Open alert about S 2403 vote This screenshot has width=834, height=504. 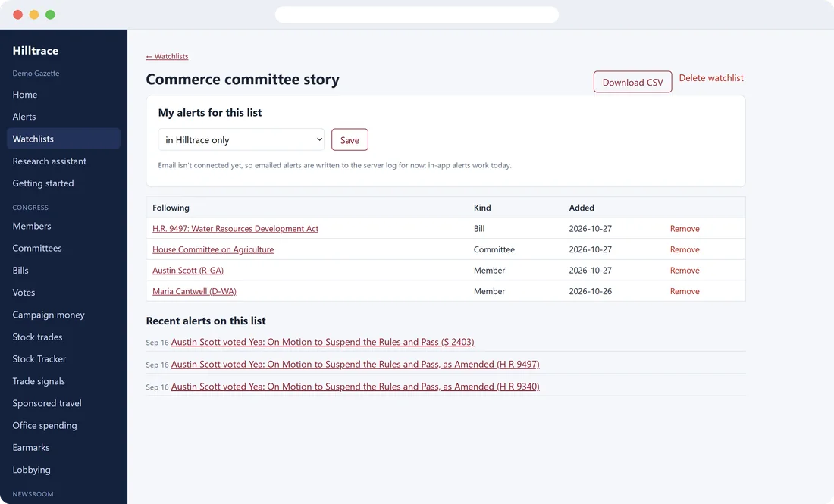[322, 342]
